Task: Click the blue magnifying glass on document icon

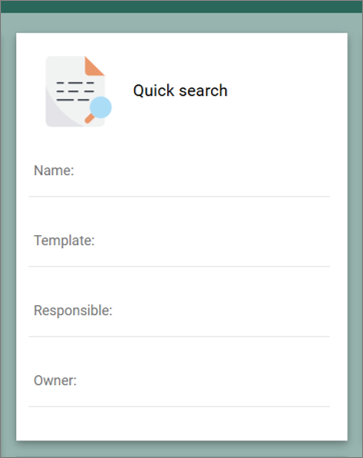Action: coord(99,109)
